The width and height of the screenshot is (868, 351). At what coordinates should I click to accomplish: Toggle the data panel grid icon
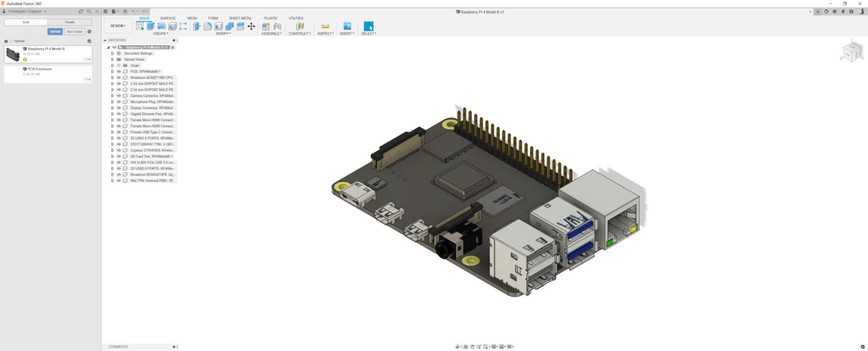pyautogui.click(x=106, y=11)
